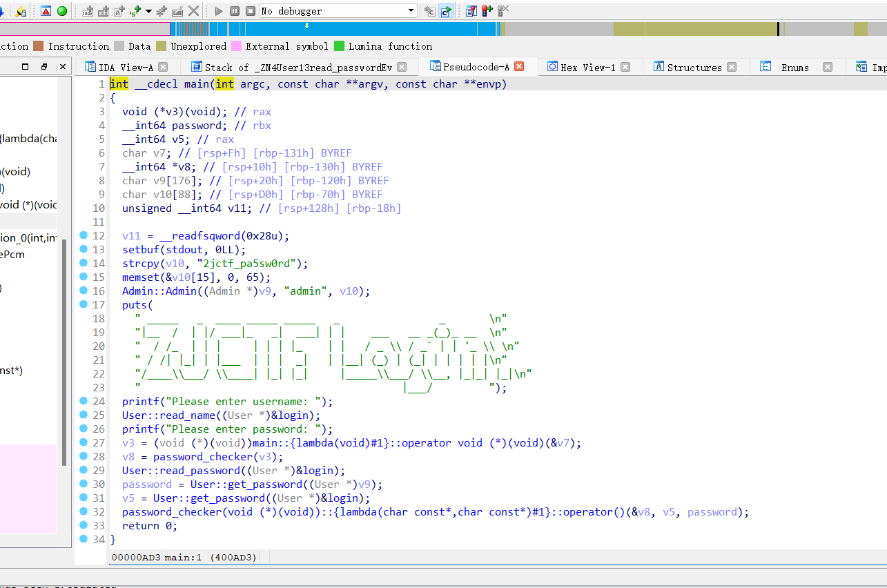887x588 pixels.
Task: Switch to the Stack of _ZN4User13read_passwordEv tab
Action: 299,67
